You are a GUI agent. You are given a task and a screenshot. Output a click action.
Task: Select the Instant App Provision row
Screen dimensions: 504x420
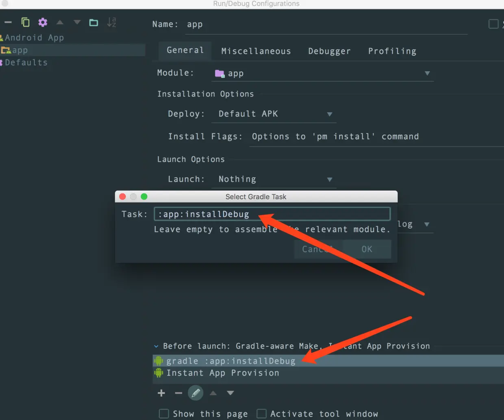pyautogui.click(x=328, y=373)
